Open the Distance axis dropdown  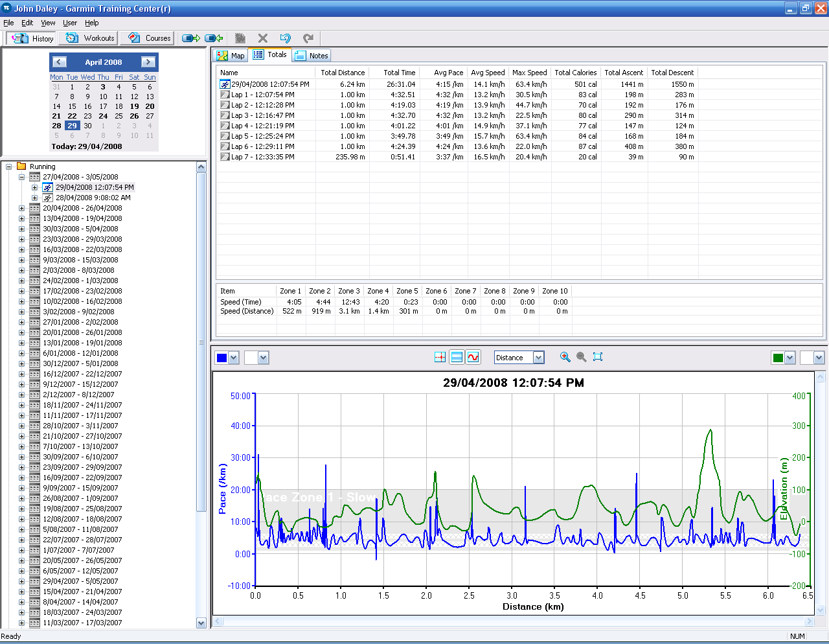tap(538, 358)
